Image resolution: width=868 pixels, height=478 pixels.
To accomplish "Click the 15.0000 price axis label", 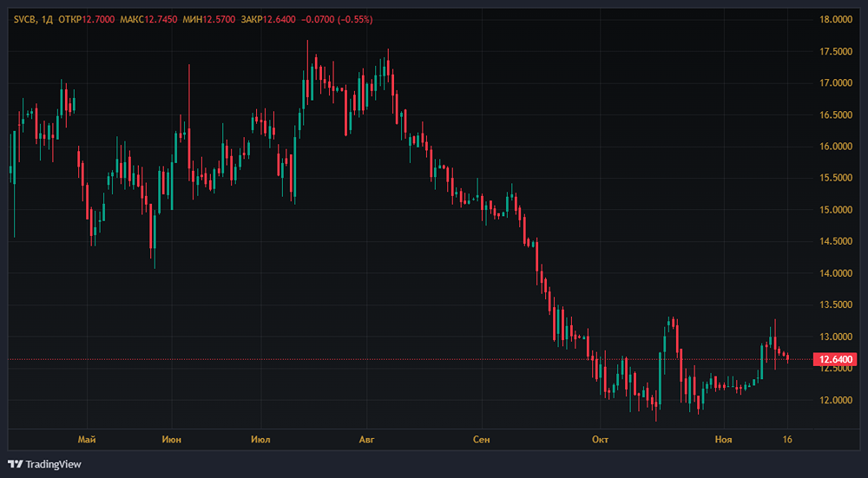I will (835, 210).
